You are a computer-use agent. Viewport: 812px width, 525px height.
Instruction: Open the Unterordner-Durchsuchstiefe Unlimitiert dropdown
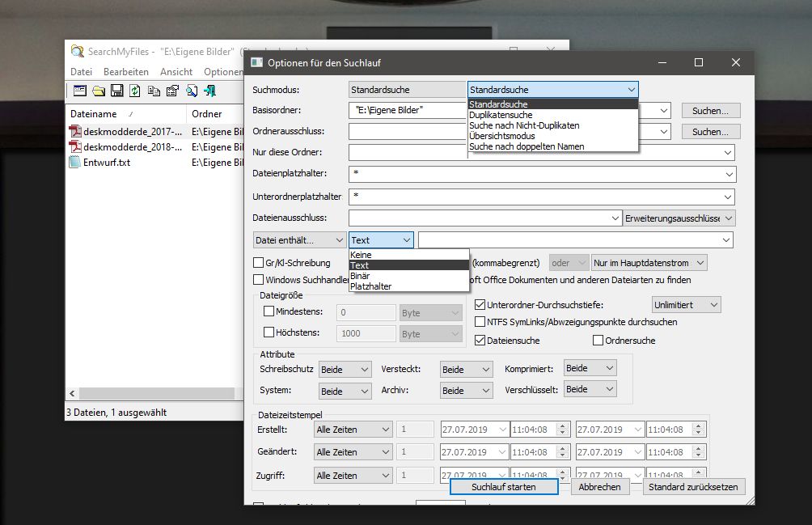pyautogui.click(x=686, y=305)
